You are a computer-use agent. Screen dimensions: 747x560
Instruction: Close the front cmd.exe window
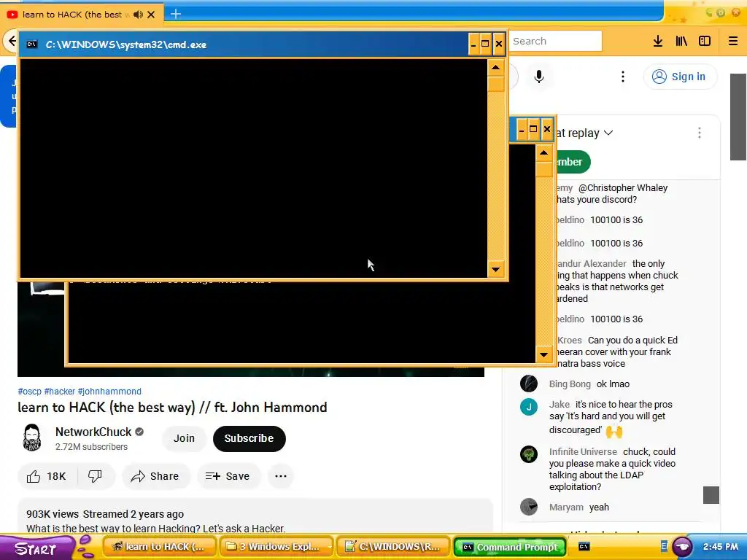tap(499, 44)
